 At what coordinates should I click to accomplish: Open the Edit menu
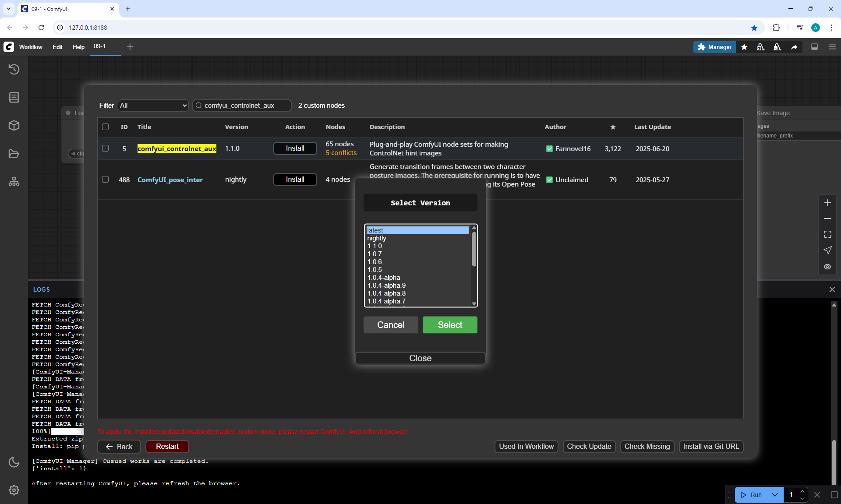[57, 47]
